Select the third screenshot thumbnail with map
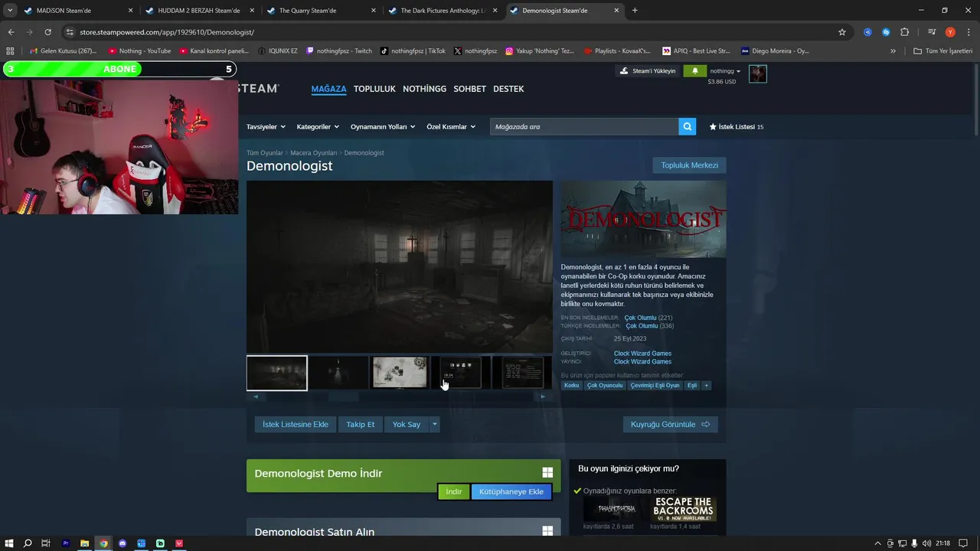The image size is (980, 551). pos(400,373)
